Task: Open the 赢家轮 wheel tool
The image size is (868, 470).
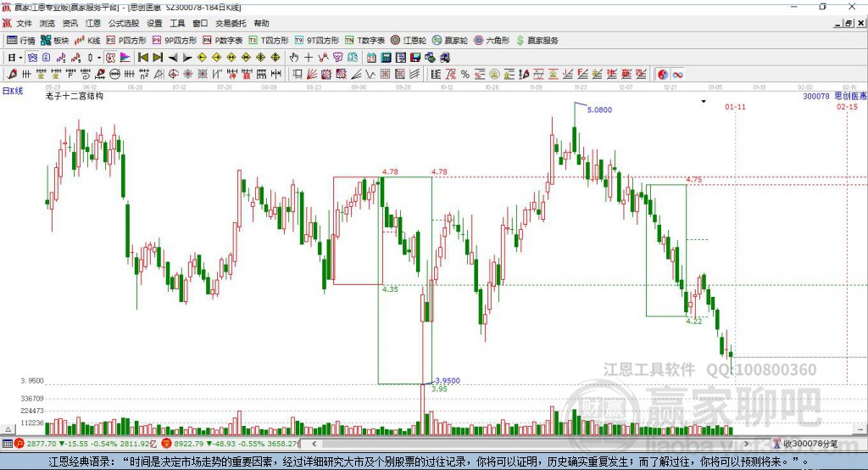Action: pyautogui.click(x=450, y=41)
